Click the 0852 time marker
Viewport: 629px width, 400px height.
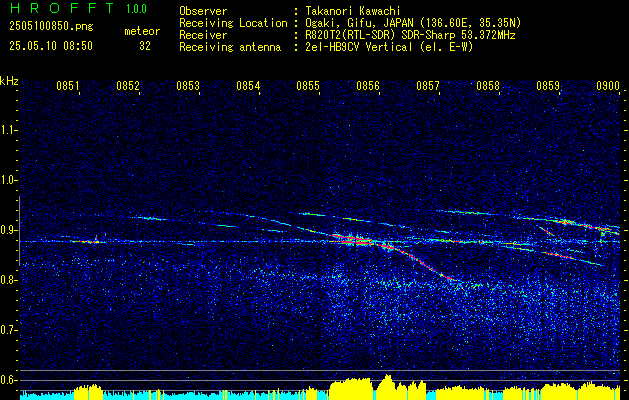click(128, 86)
